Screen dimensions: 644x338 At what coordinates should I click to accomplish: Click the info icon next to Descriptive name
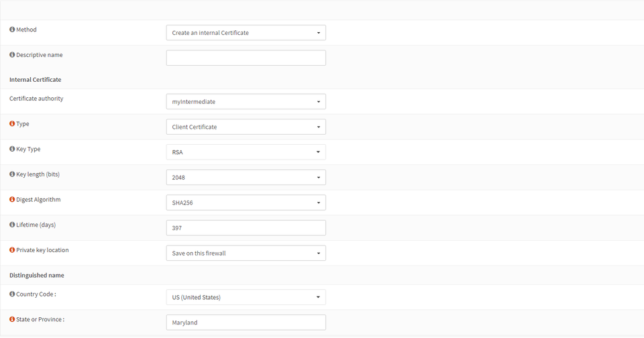(x=12, y=55)
